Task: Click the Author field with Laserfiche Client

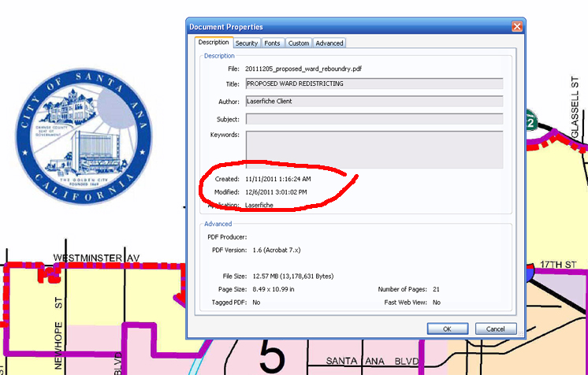Action: 374,101
